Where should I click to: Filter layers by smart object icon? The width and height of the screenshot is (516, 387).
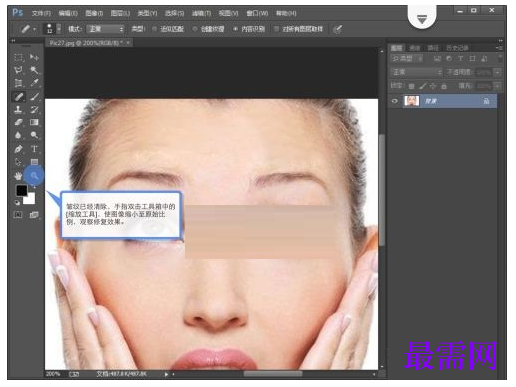tap(484, 59)
